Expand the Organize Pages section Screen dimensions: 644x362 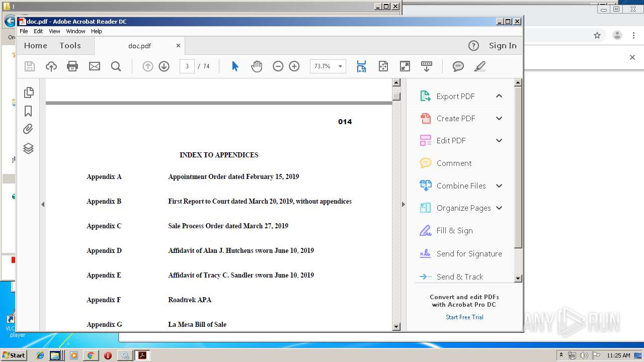(x=499, y=208)
